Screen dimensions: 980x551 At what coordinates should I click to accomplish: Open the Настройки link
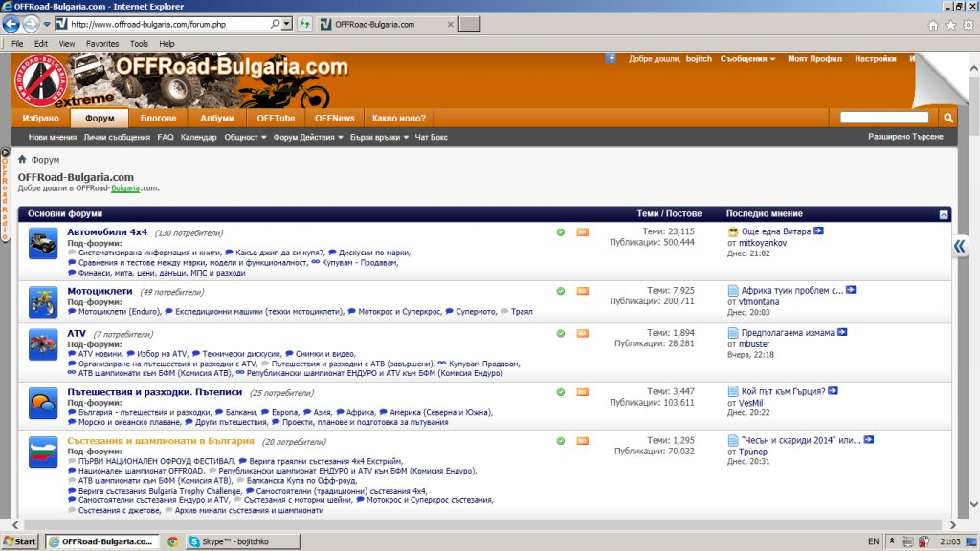[875, 58]
